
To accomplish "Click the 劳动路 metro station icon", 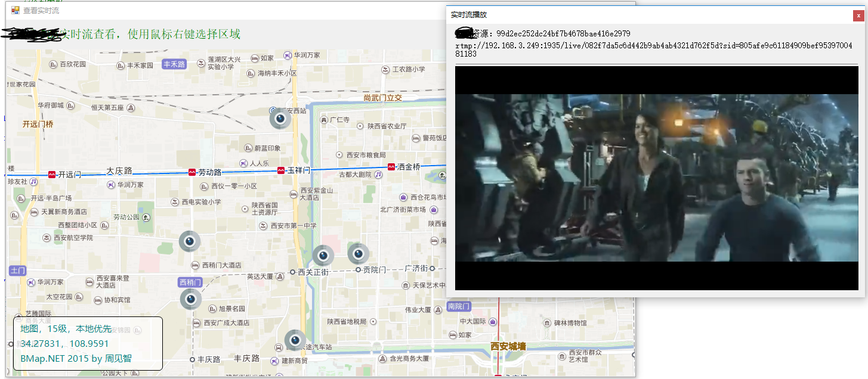I will coord(192,172).
